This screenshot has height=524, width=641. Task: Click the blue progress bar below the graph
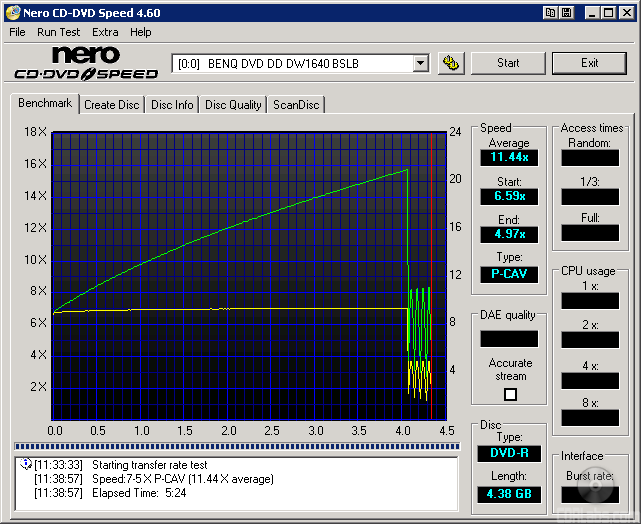tap(236, 446)
